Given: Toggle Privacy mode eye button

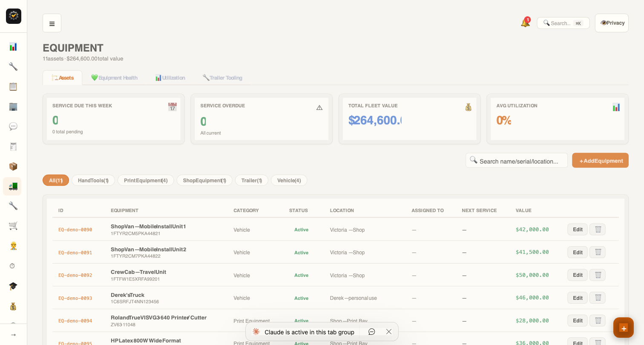Looking at the screenshot, I should pyautogui.click(x=612, y=23).
